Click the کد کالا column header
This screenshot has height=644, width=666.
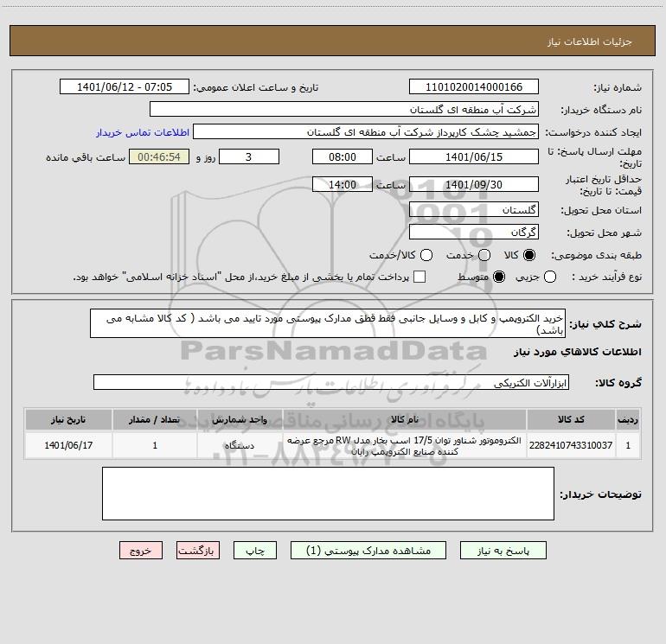[571, 420]
